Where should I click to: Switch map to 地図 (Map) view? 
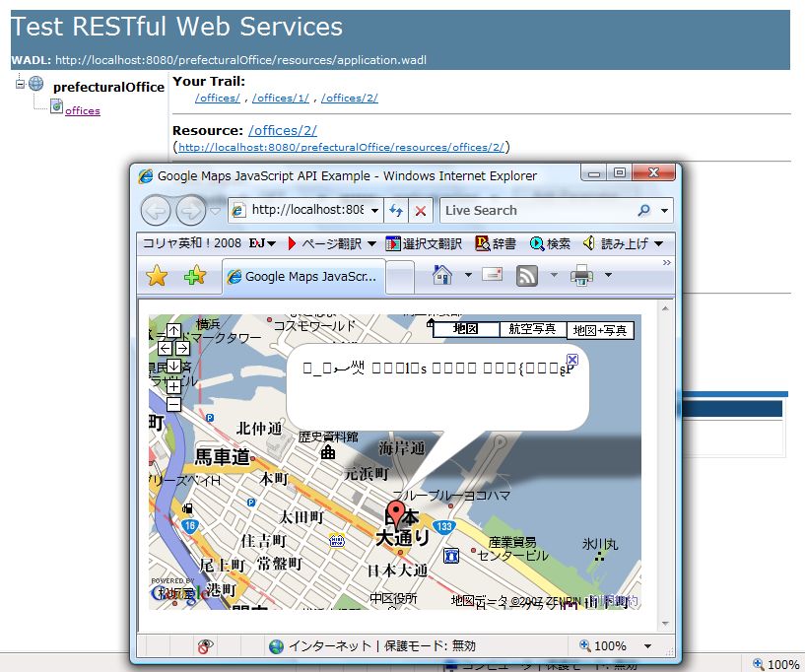(466, 329)
